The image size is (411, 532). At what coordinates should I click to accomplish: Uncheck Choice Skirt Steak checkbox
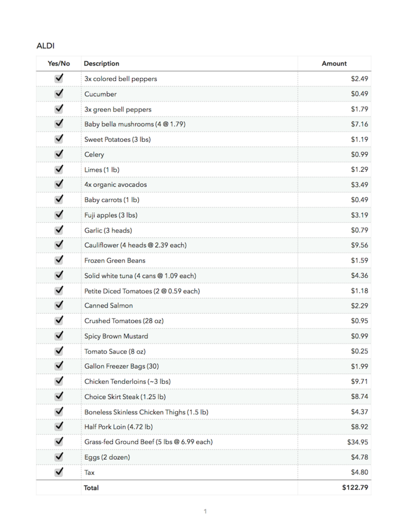tap(59, 396)
